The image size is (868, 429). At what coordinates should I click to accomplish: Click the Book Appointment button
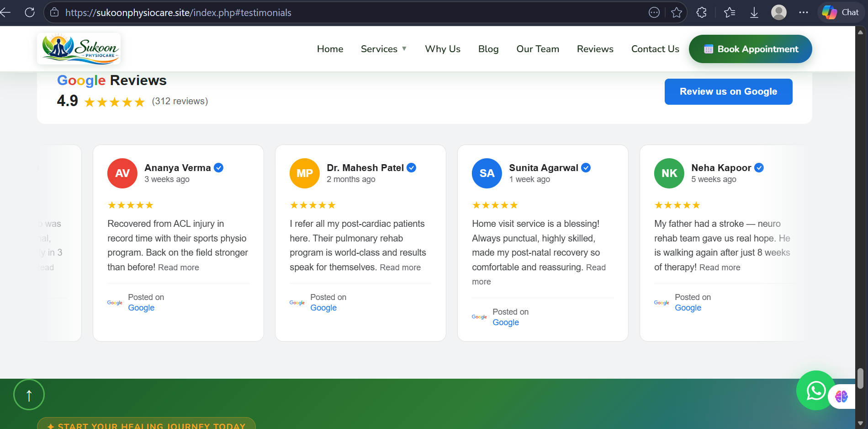(750, 49)
